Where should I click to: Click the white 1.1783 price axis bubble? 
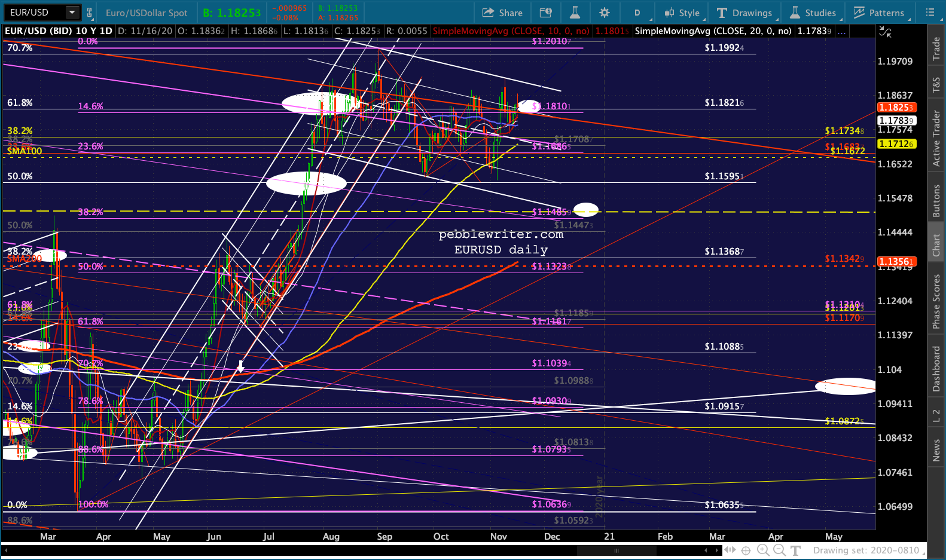(x=896, y=121)
